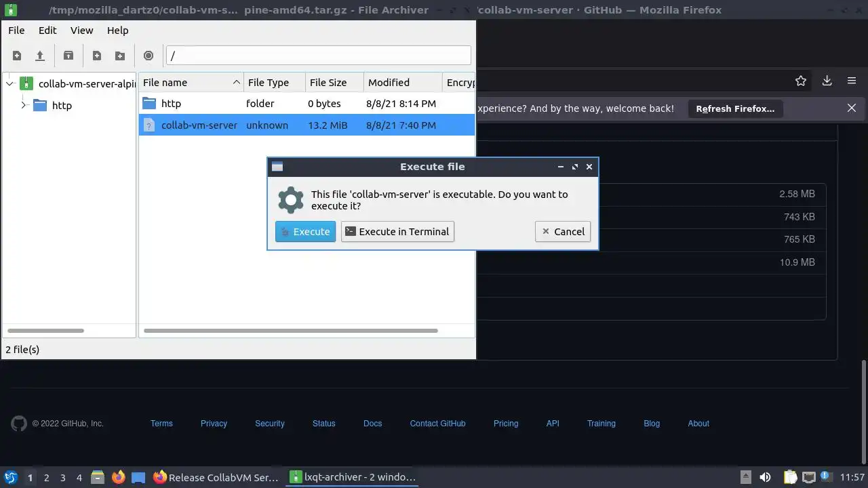This screenshot has height=488, width=868.
Task: Open the Status footer link
Action: 324,424
